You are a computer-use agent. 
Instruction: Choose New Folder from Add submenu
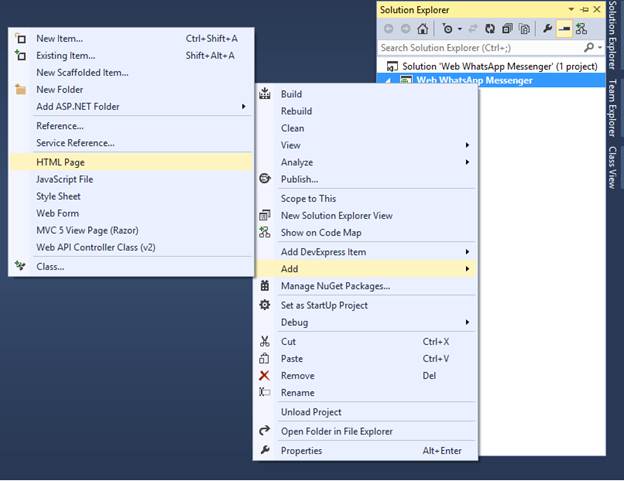[131, 90]
